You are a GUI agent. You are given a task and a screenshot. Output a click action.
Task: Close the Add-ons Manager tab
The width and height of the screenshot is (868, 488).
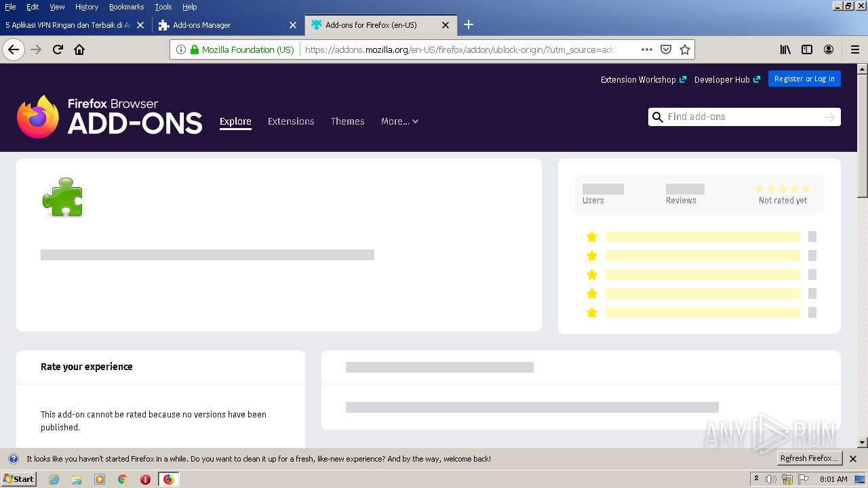(x=293, y=25)
